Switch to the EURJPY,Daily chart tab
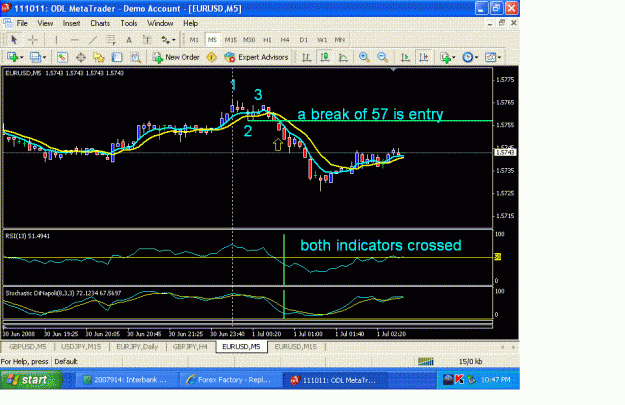This screenshot has width=625, height=405. click(x=137, y=347)
